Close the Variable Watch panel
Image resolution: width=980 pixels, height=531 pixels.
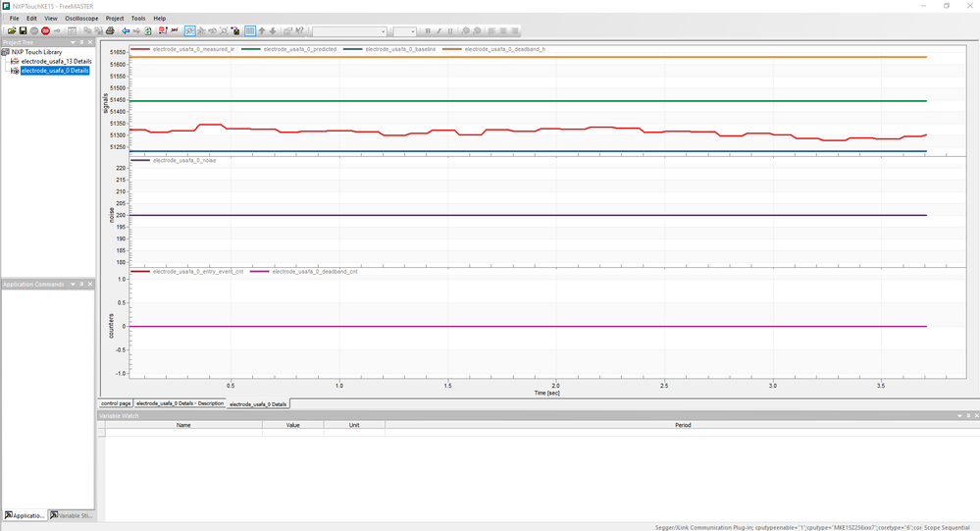coord(976,416)
